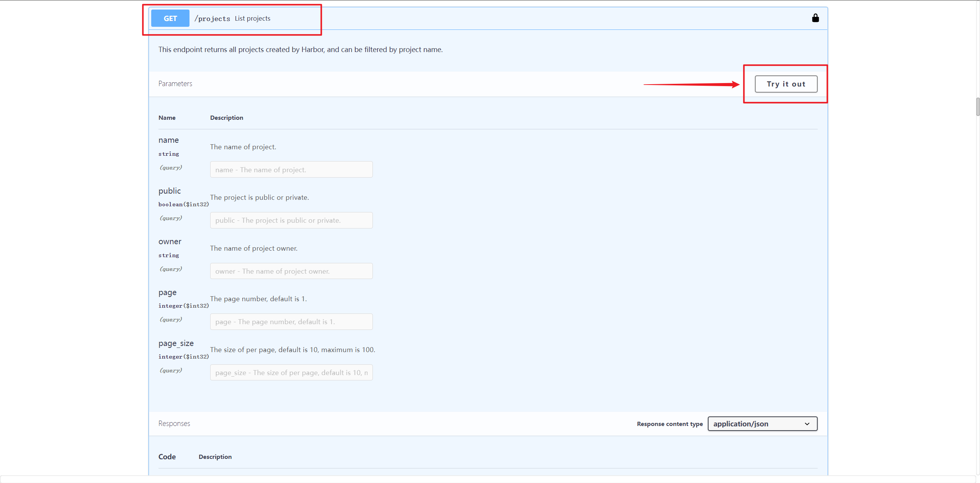Click the blue GET method badge

point(170,18)
